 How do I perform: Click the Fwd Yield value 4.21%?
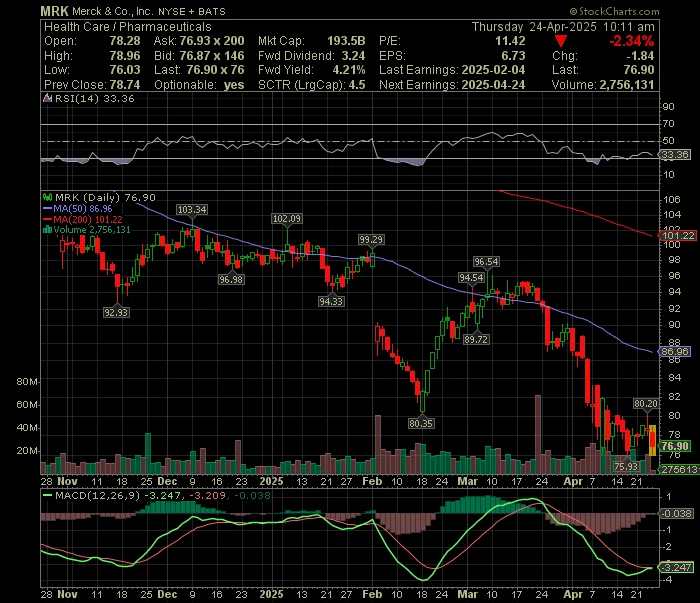coord(349,70)
